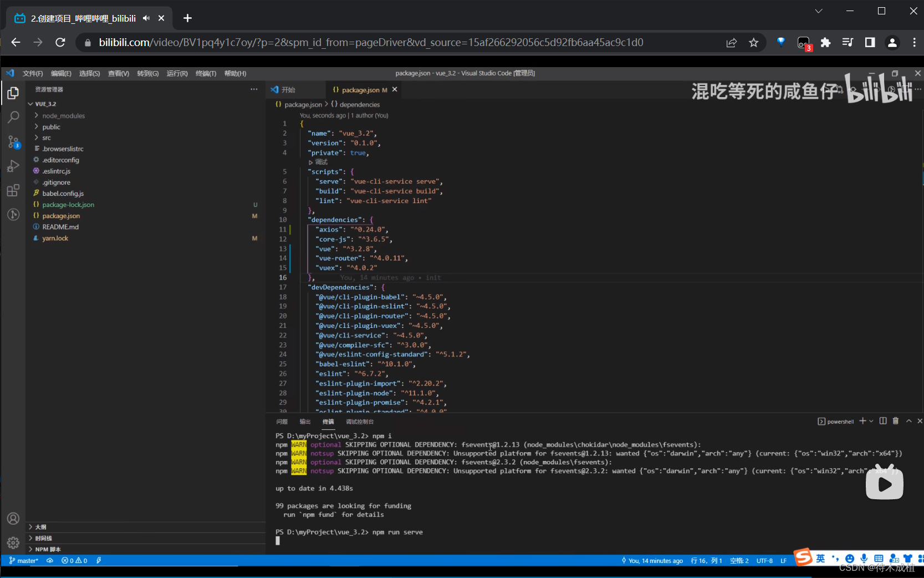This screenshot has width=924, height=578.
Task: Switch to the 输出 panel tab
Action: pos(305,422)
